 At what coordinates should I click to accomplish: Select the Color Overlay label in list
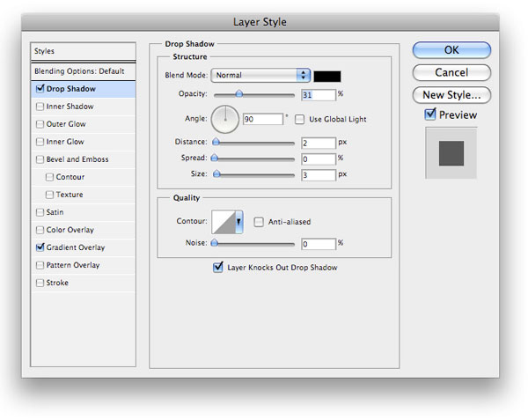[70, 230]
